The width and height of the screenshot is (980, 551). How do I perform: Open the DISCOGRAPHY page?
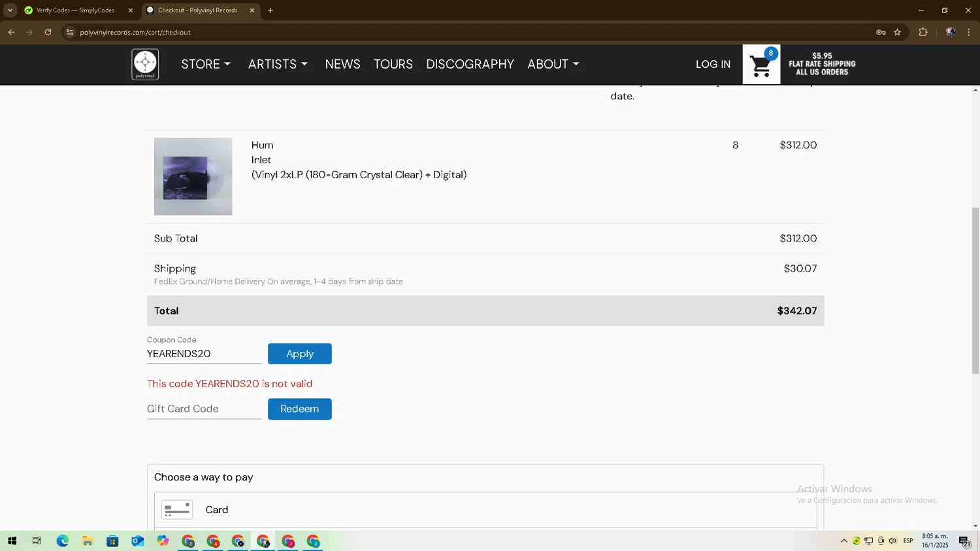[470, 64]
